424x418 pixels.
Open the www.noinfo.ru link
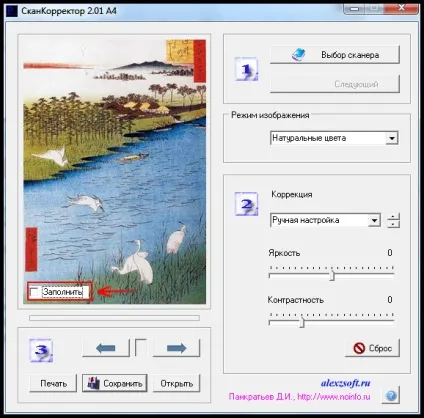pyautogui.click(x=334, y=397)
